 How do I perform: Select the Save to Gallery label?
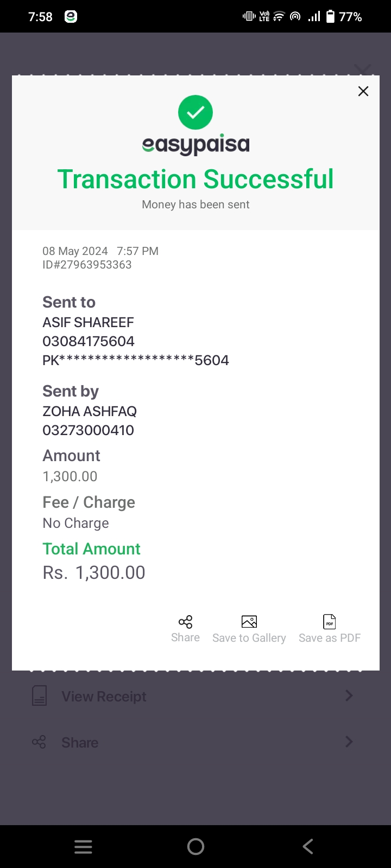[249, 638]
